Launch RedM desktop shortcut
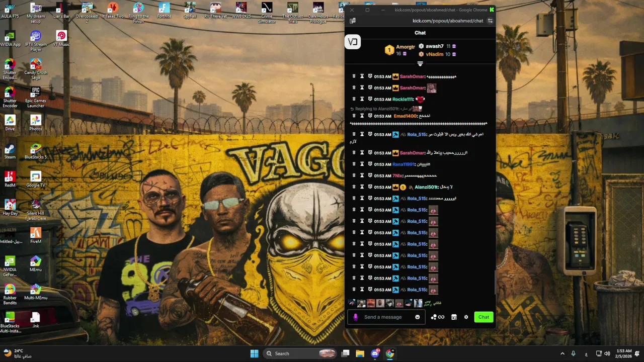 click(x=10, y=179)
